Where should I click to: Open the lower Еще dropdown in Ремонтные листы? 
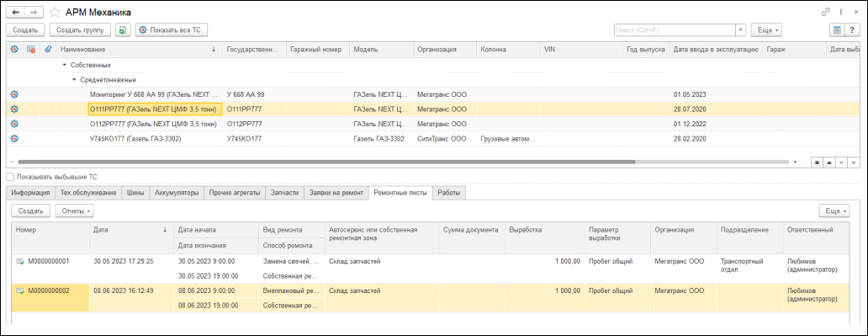coord(835,211)
